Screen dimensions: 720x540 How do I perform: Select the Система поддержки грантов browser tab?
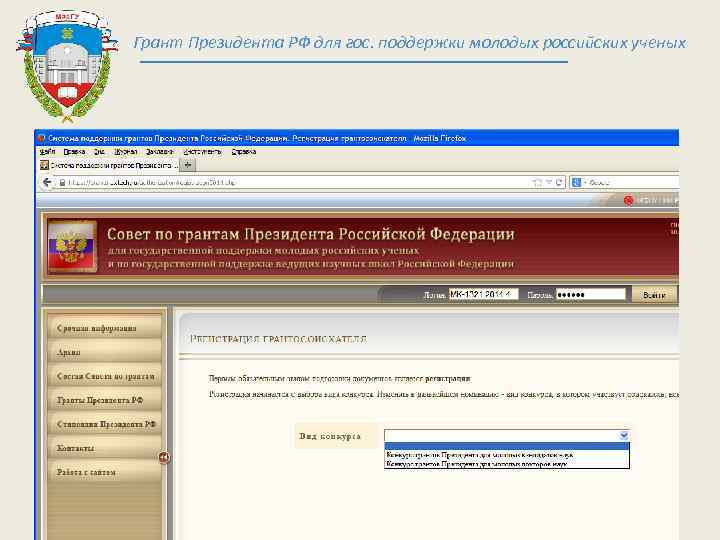pos(108,165)
